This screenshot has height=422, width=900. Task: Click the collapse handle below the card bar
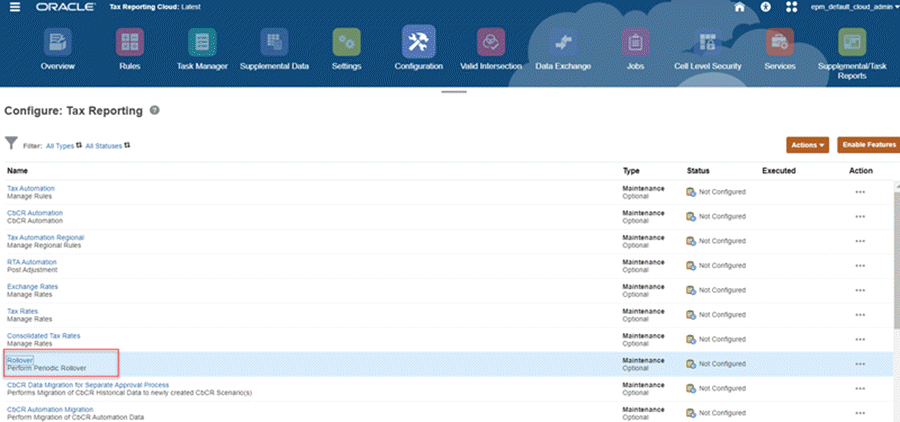coord(454,91)
